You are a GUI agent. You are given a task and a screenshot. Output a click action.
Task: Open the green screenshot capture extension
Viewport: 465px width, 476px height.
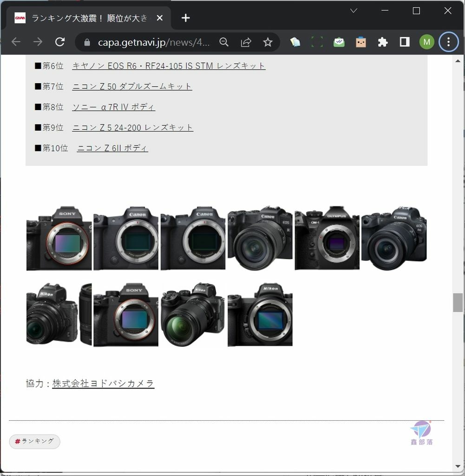pyautogui.click(x=317, y=42)
